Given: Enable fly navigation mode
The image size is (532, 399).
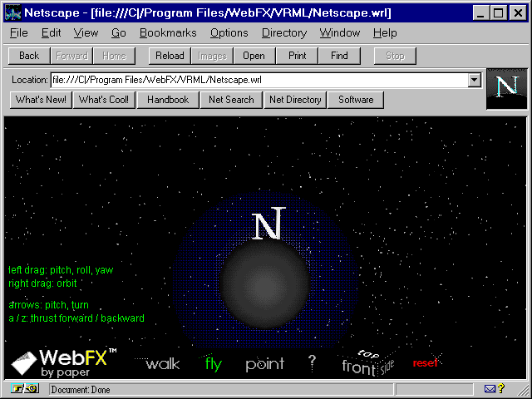Looking at the screenshot, I should (214, 364).
